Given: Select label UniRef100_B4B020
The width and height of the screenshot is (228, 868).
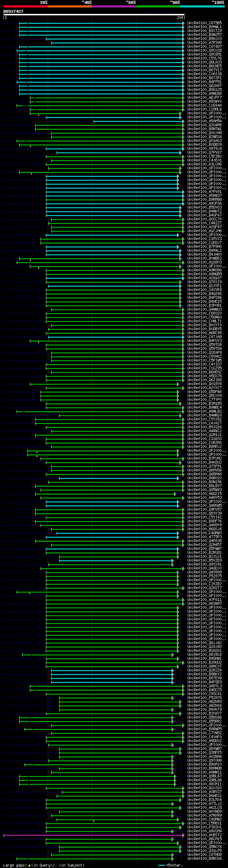Looking at the screenshot, I should click(x=204, y=478).
